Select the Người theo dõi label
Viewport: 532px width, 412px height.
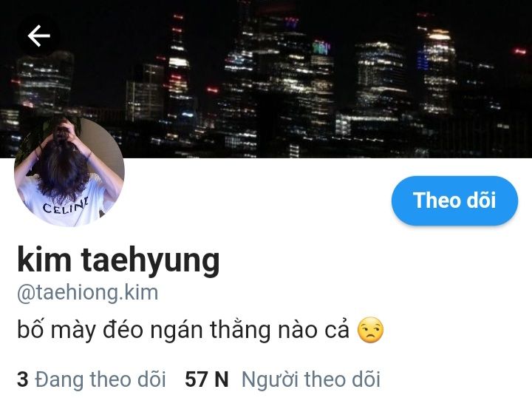[x=311, y=379]
